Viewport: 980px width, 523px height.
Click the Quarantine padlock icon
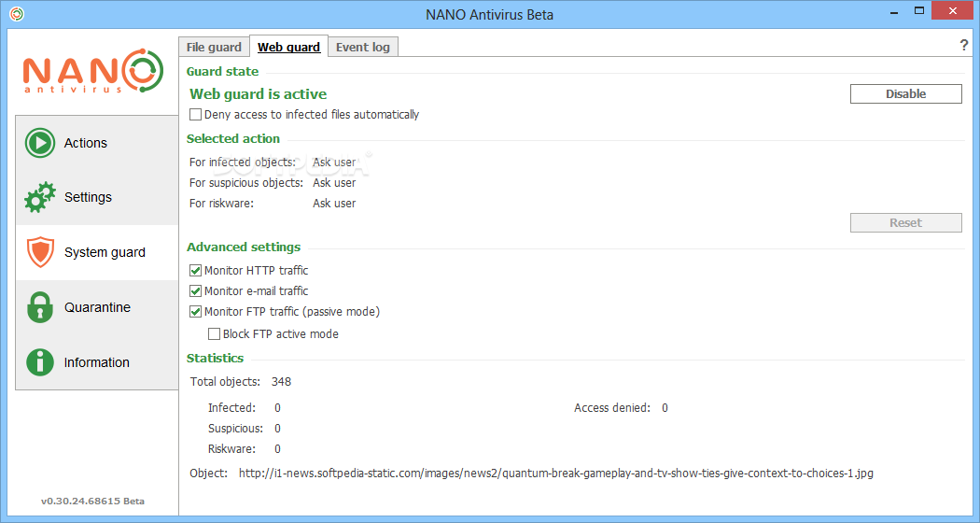[40, 307]
